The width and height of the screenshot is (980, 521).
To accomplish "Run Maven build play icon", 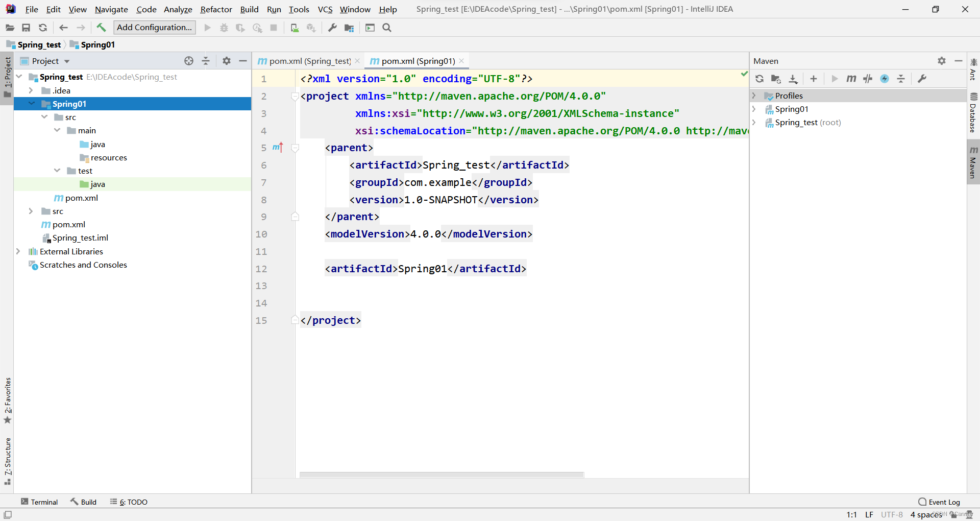I will tap(835, 79).
